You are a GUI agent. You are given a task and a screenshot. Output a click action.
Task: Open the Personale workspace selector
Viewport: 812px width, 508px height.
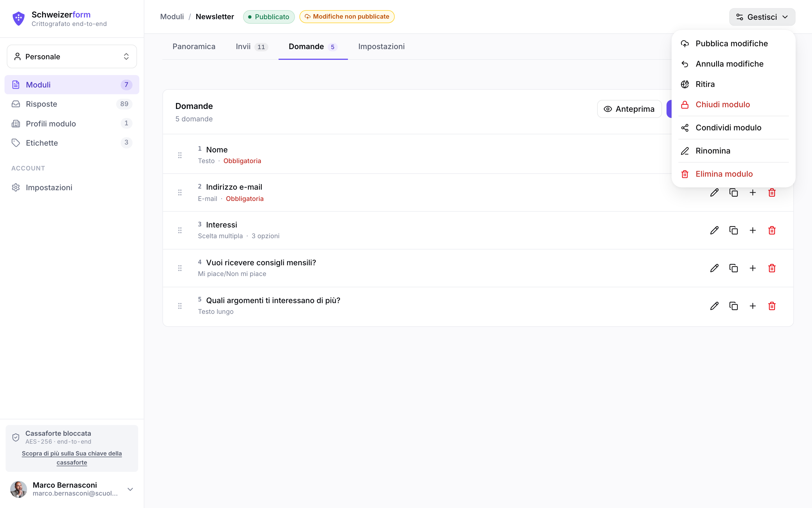coord(72,56)
